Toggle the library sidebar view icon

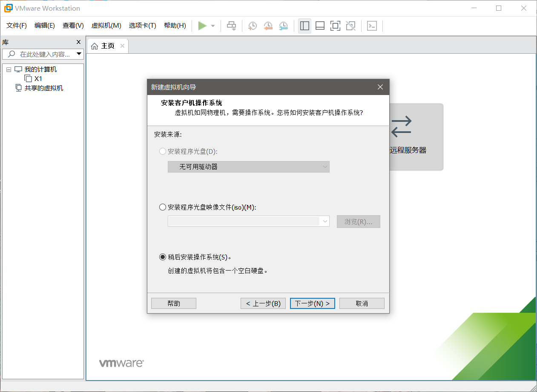click(304, 26)
